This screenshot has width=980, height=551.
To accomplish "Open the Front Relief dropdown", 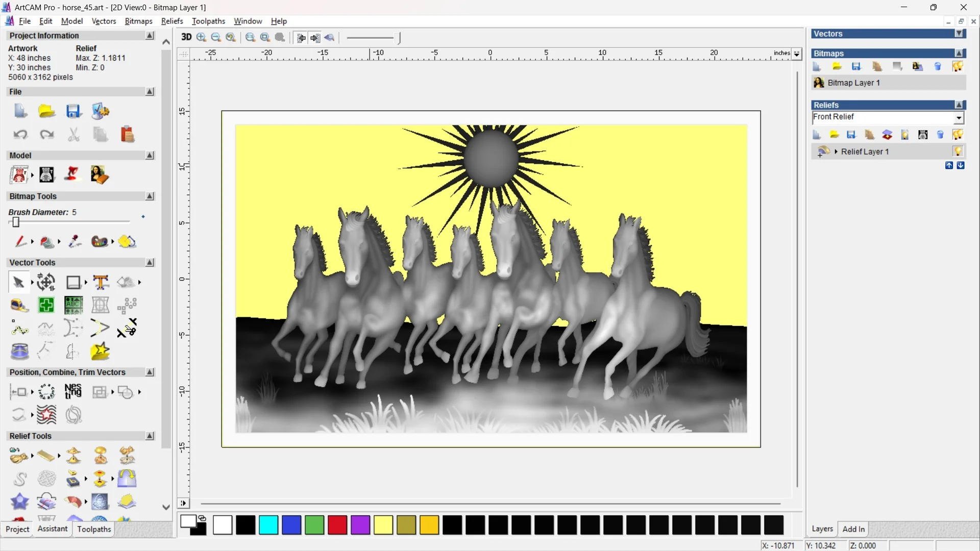I will [x=959, y=118].
